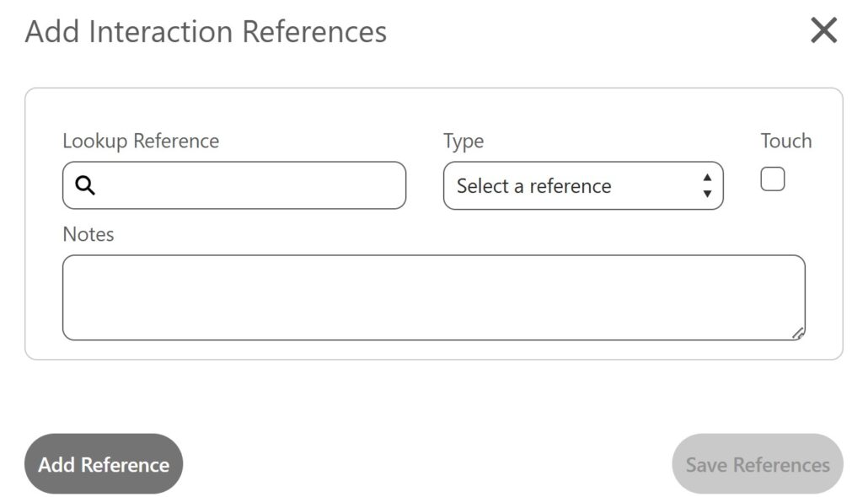Click empty area right of search icon
Screen dimensions: 868x497
point(252,184)
